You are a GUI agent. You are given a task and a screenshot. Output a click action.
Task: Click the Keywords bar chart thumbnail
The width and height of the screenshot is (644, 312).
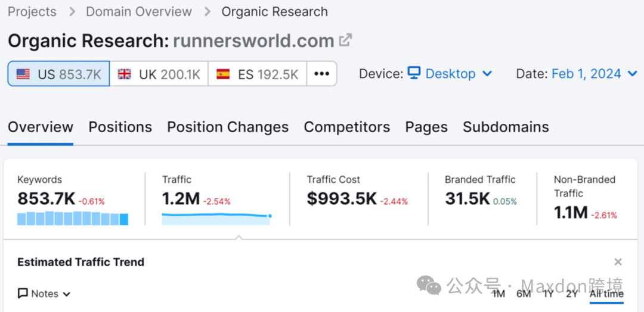pos(73,218)
